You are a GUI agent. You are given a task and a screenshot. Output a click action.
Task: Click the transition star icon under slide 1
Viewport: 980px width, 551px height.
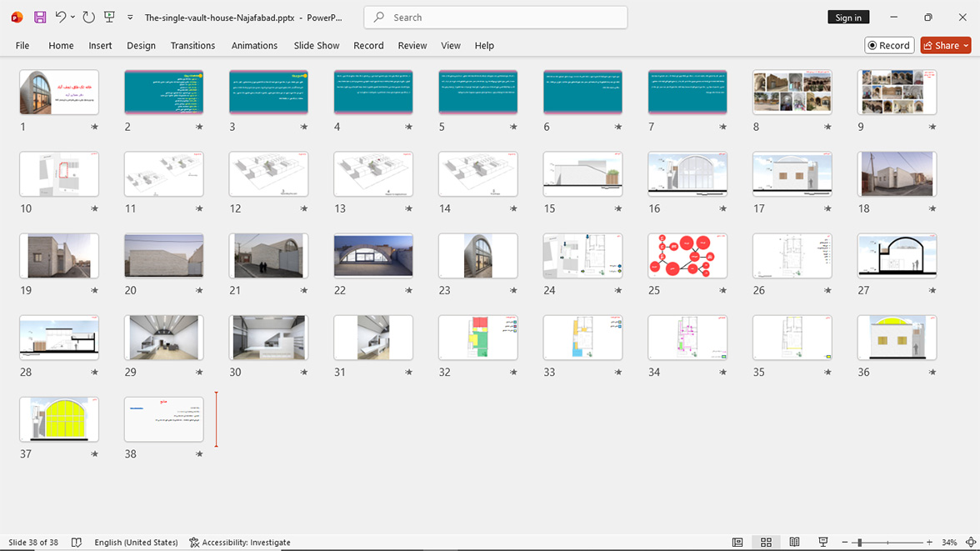pyautogui.click(x=94, y=127)
